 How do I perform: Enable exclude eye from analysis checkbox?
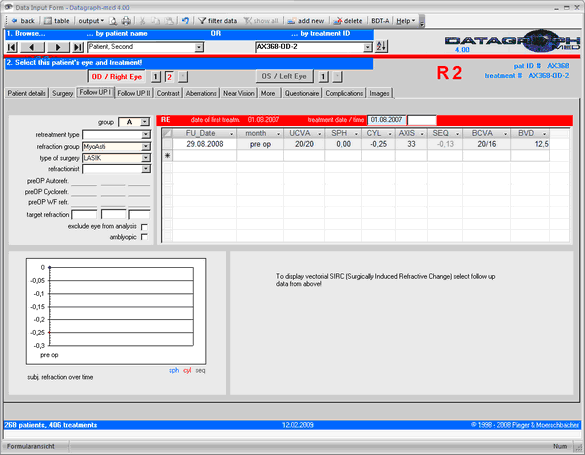point(144,227)
